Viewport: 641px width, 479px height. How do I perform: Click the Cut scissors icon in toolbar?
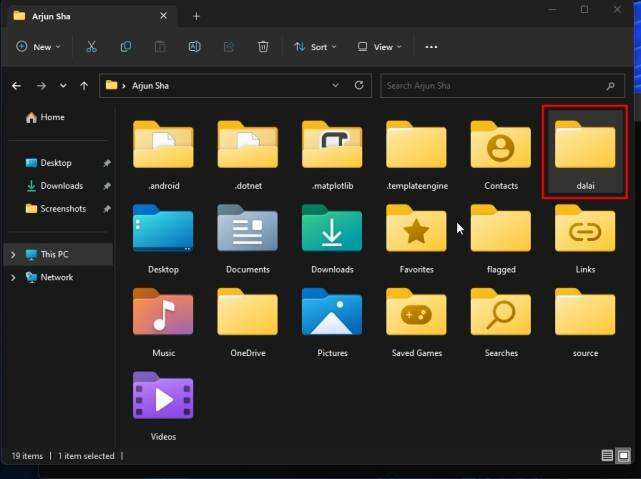pyautogui.click(x=91, y=47)
